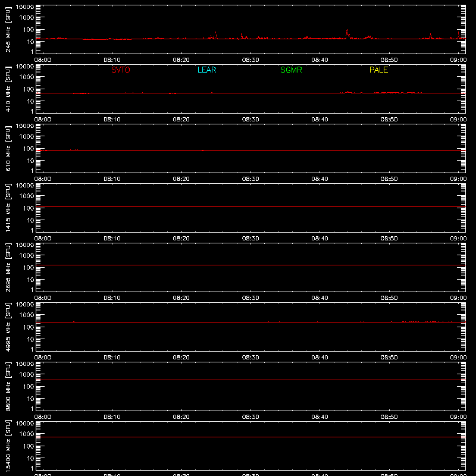Click the 1000 y-axis value on 15400 MHz panel
The height and width of the screenshot is (476, 476).
(27, 434)
